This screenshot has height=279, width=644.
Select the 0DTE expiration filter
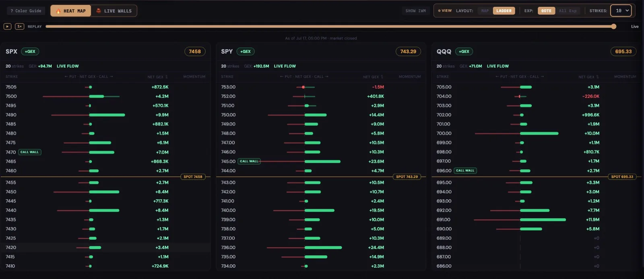tap(546, 11)
